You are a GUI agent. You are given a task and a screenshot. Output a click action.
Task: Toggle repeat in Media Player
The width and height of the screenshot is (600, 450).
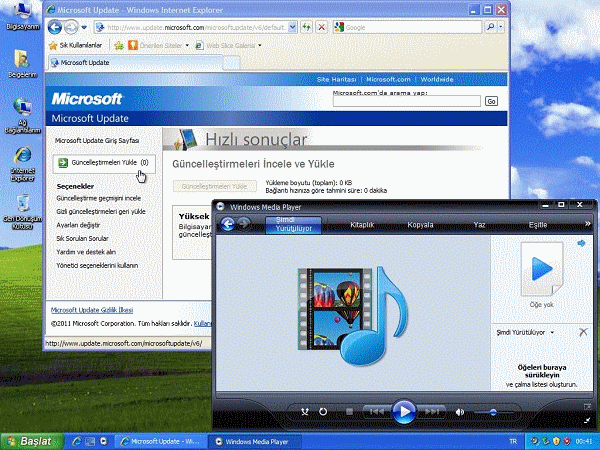point(323,412)
